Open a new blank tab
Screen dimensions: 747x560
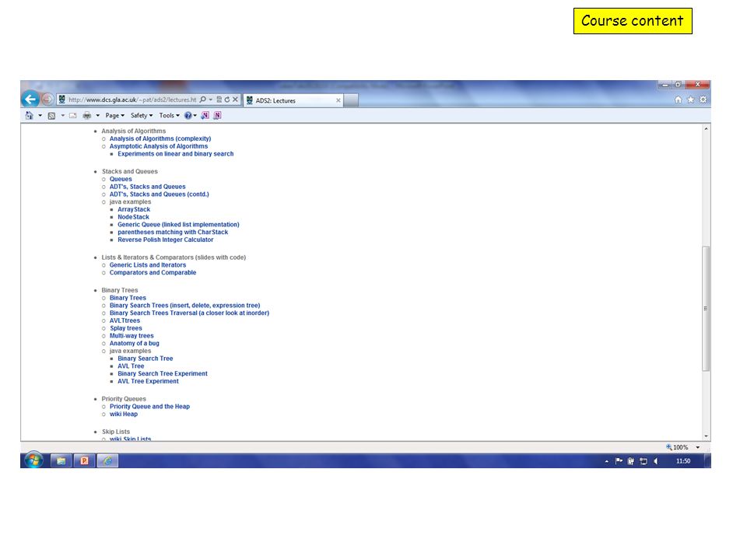pos(351,100)
